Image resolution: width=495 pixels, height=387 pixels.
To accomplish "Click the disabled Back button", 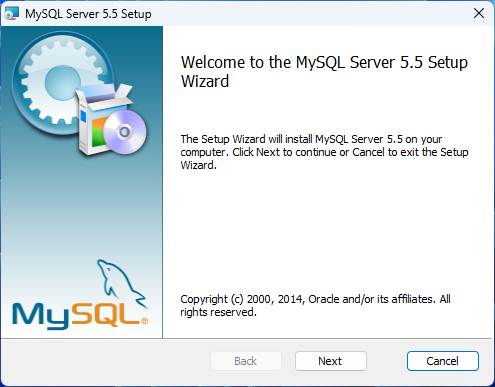I will (x=246, y=361).
